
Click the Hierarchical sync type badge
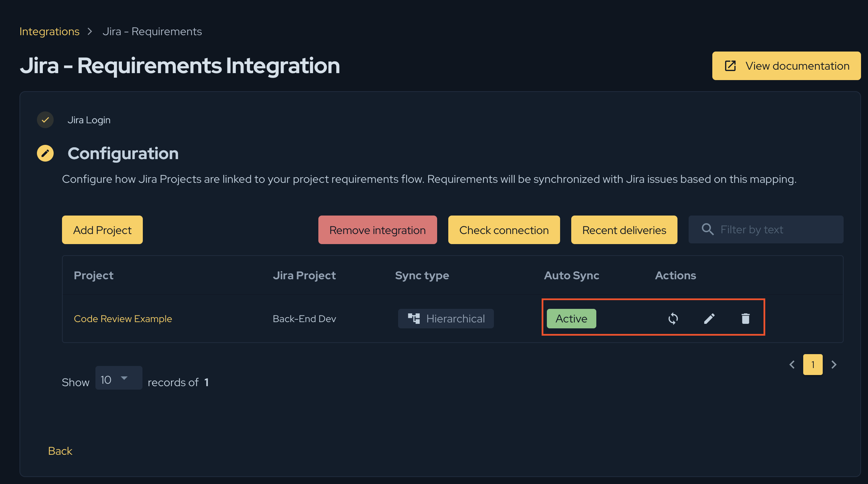pos(446,319)
